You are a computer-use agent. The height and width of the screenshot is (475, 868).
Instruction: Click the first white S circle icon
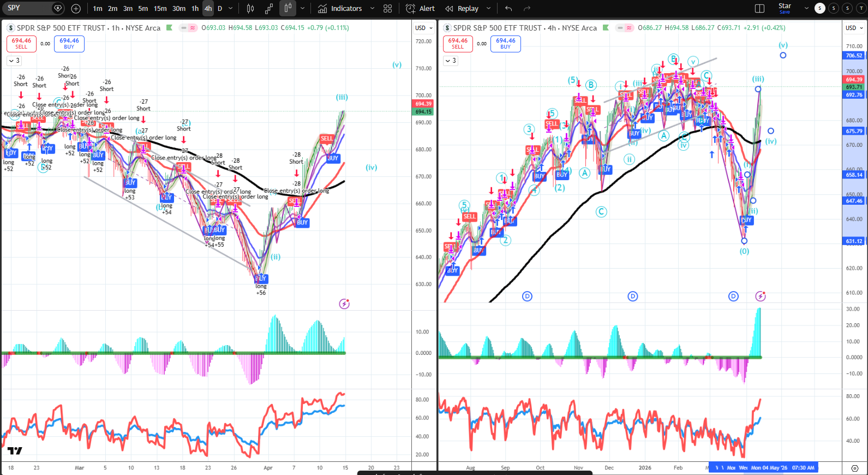819,8
